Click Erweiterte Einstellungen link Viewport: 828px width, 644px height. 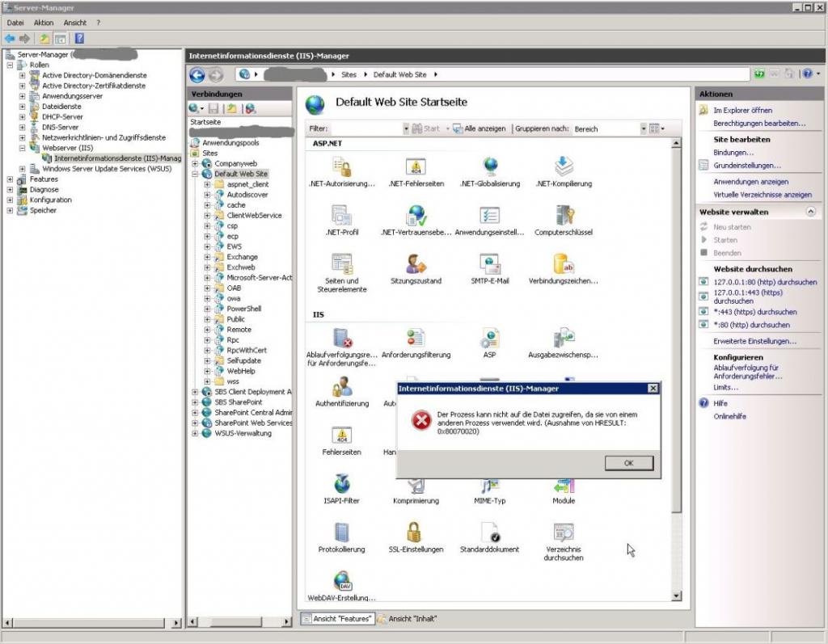point(754,342)
